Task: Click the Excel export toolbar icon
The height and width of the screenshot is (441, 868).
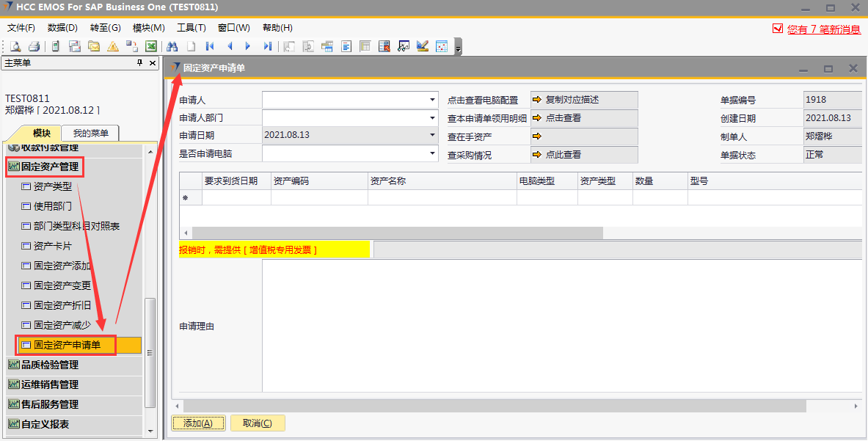Action: point(151,46)
